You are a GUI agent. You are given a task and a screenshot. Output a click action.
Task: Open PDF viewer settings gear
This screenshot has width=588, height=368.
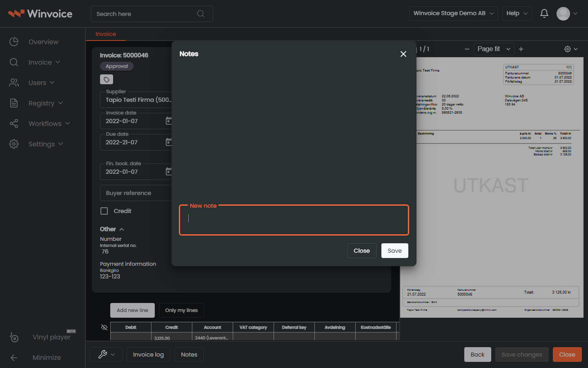(x=568, y=49)
